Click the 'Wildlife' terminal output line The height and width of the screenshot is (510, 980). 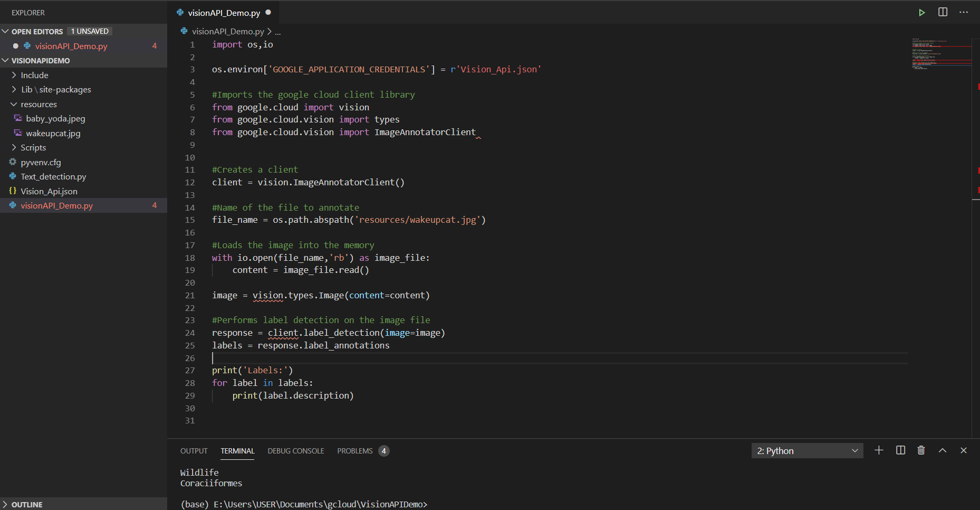pos(199,473)
